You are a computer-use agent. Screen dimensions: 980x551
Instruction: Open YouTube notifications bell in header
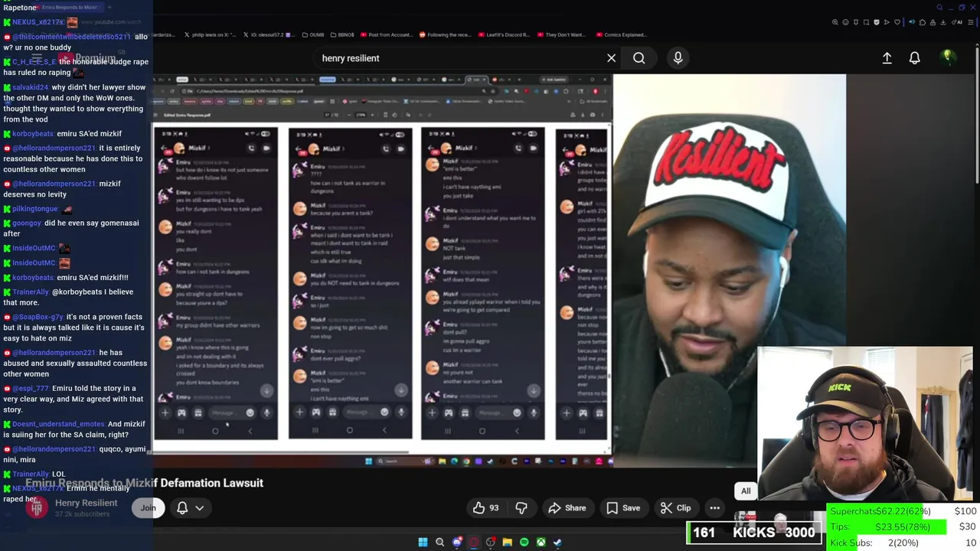pos(914,58)
